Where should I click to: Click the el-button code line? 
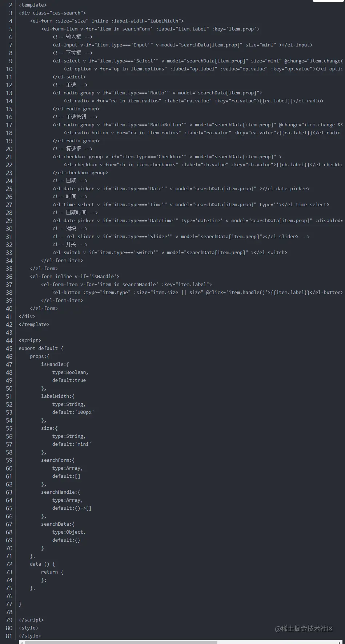[197, 293]
